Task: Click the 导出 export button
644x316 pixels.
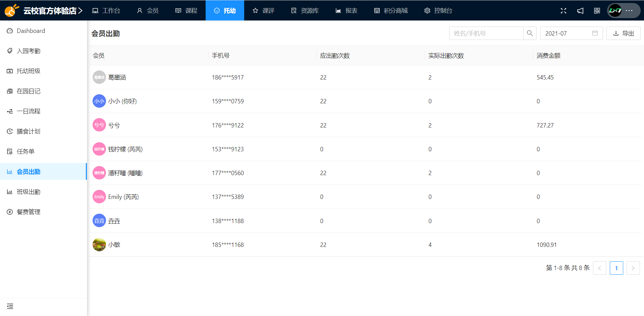Action: coord(624,33)
